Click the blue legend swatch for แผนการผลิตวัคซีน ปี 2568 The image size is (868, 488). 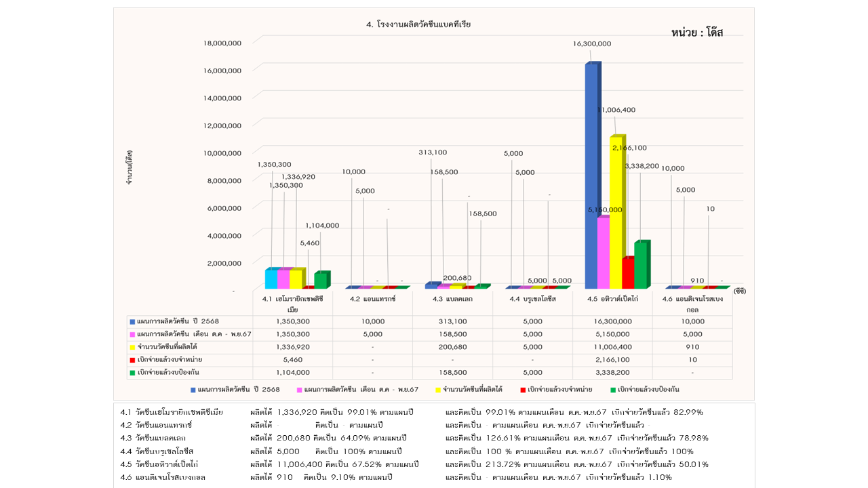point(193,390)
